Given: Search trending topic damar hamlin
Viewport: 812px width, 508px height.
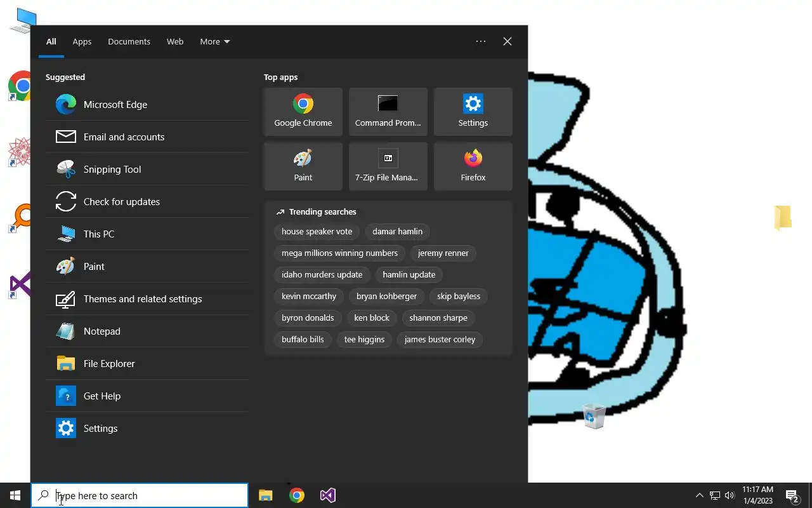Looking at the screenshot, I should click(397, 232).
